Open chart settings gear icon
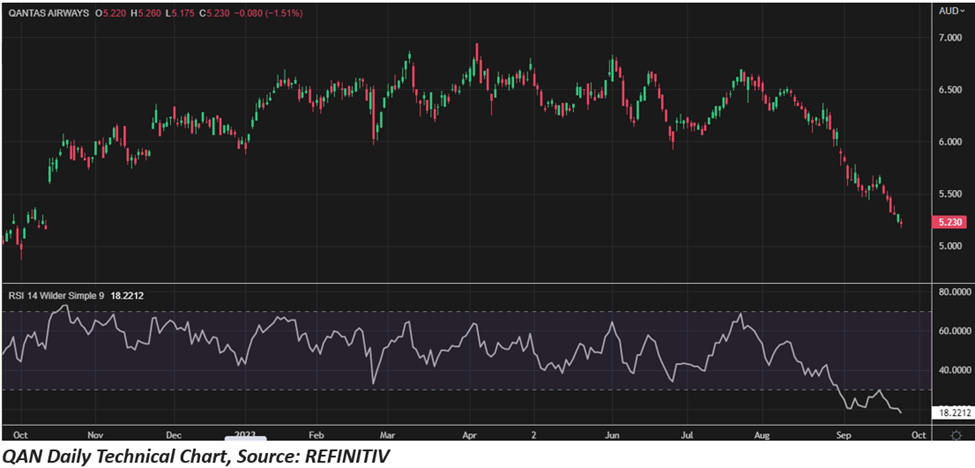Image resolution: width=975 pixels, height=468 pixels. coord(954,435)
